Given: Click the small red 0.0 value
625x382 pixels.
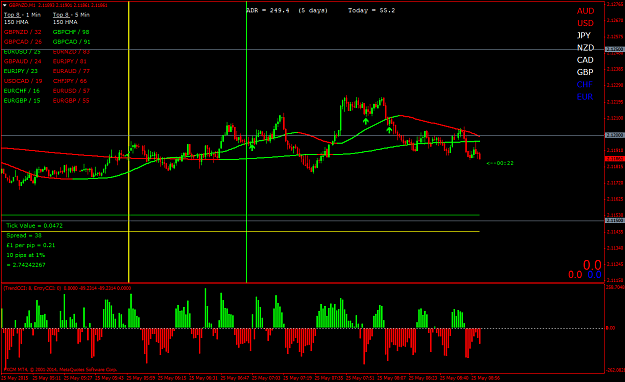Looking at the screenshot, I should pyautogui.click(x=575, y=275).
